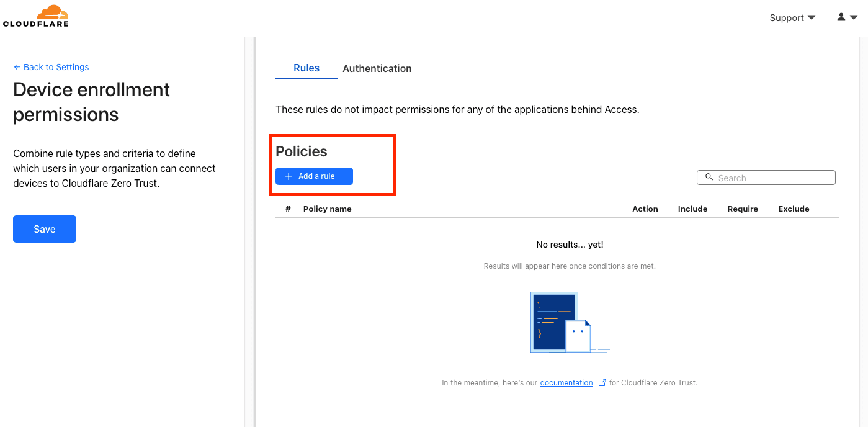Click the Exclude column header
The width and height of the screenshot is (868, 427).
(x=794, y=209)
